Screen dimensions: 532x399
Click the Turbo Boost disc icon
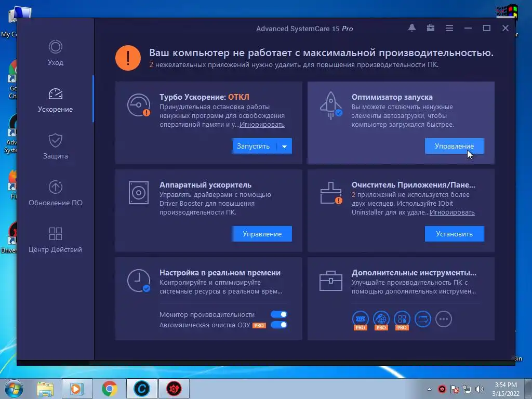pyautogui.click(x=138, y=105)
